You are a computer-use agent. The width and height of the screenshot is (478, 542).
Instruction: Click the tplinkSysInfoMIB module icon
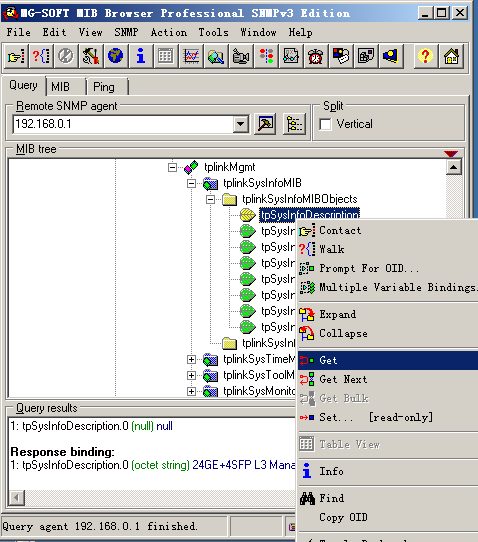pos(210,184)
